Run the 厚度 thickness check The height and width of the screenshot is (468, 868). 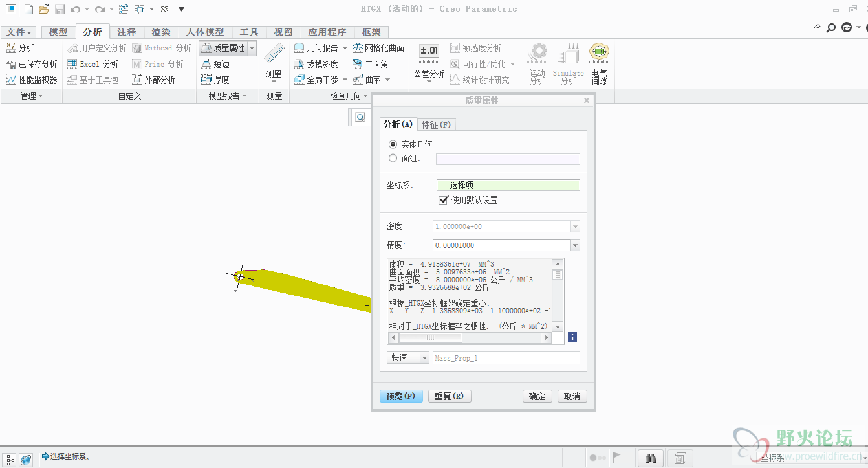[215, 80]
